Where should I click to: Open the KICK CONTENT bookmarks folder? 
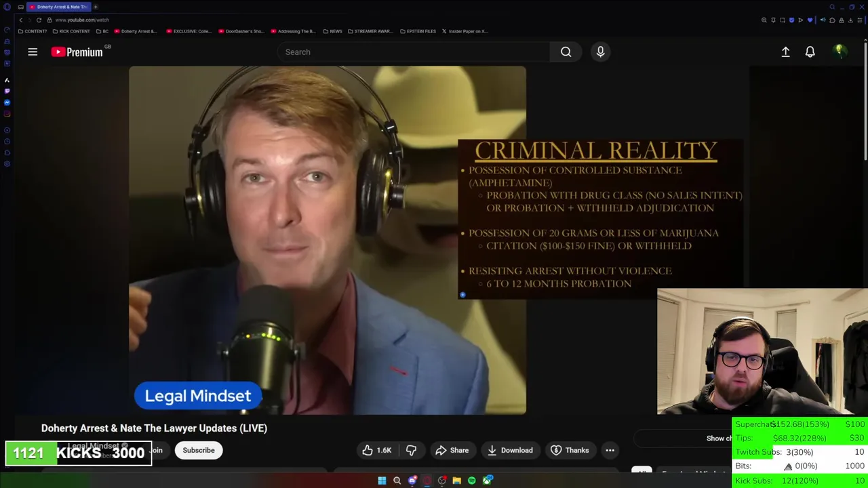click(x=72, y=31)
